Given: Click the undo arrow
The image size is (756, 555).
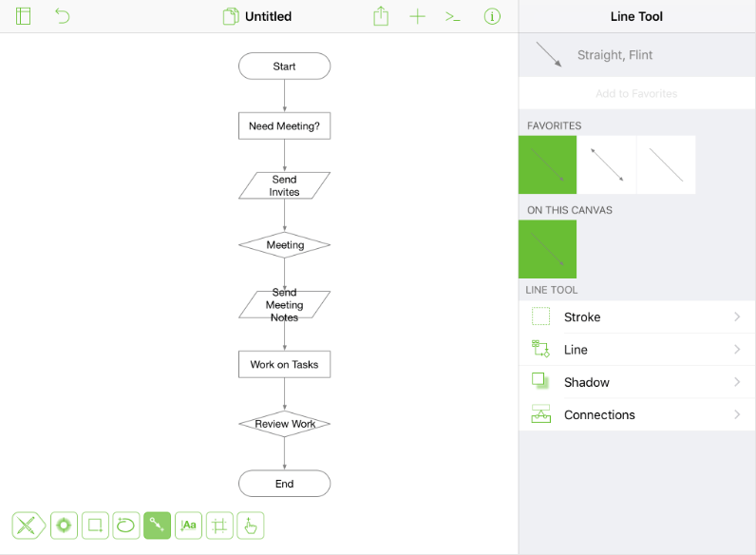Looking at the screenshot, I should click(x=63, y=16).
